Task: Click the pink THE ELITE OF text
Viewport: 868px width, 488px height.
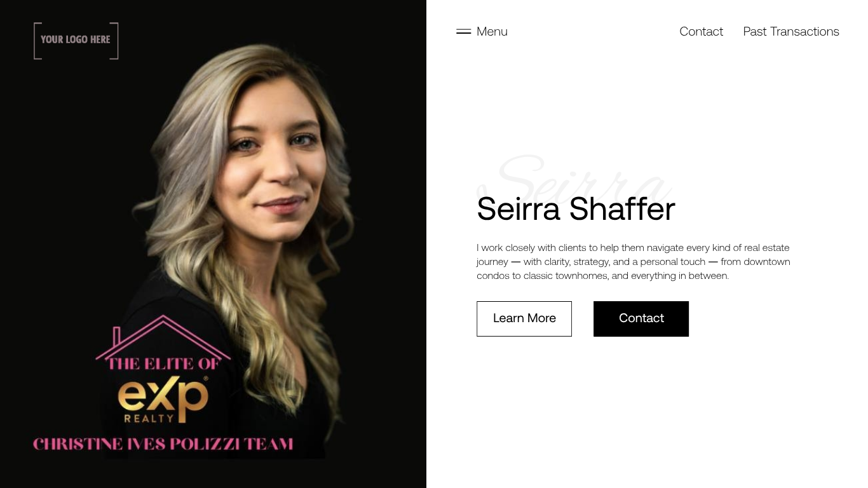Action: (x=163, y=364)
